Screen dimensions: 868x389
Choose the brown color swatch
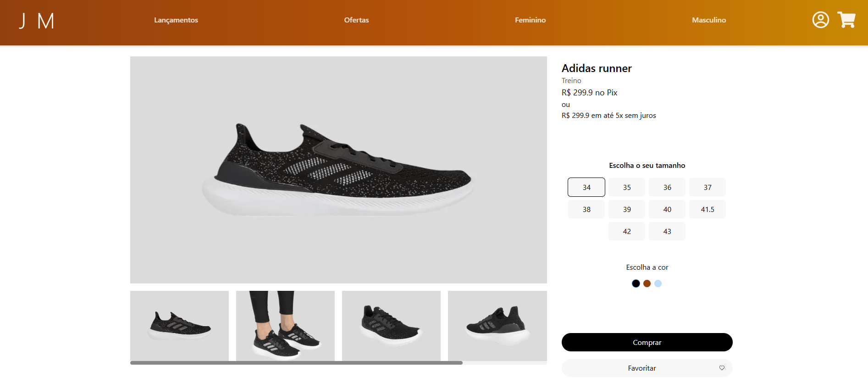pyautogui.click(x=647, y=283)
